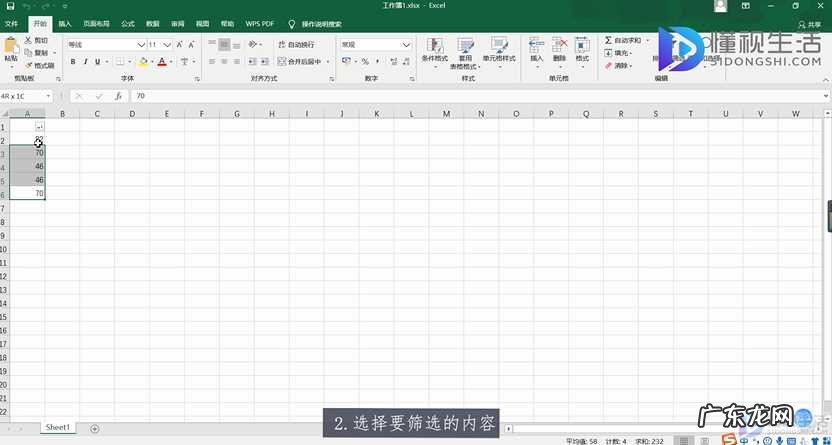Image resolution: width=832 pixels, height=445 pixels.
Task: Add a new sheet with plus button
Action: [95, 429]
